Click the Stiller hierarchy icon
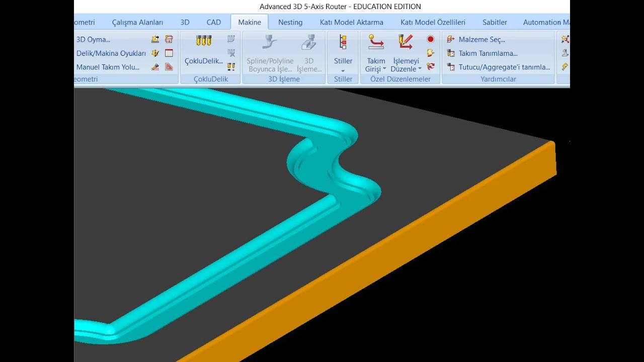The height and width of the screenshot is (362, 644). click(343, 42)
